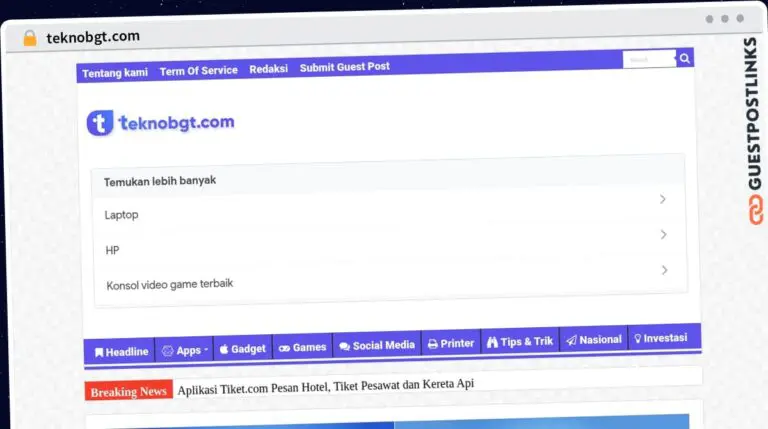Open the Redaksi menu item
The width and height of the screenshot is (768, 429).
click(268, 69)
